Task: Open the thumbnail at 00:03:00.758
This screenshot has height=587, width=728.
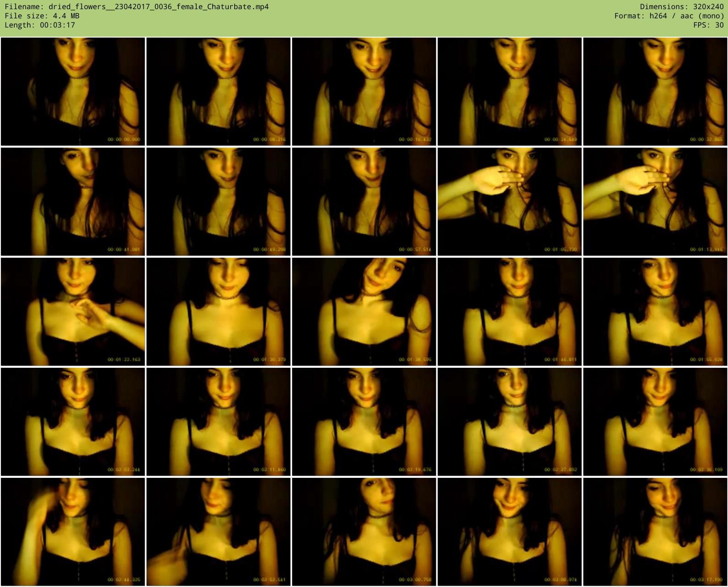Action: 364,532
